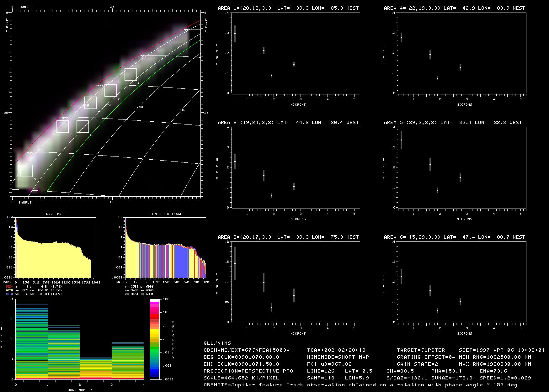This screenshot has width=549, height=392.
Task: Click the LON=5.9 value in the footer
Action: (x=357, y=378)
